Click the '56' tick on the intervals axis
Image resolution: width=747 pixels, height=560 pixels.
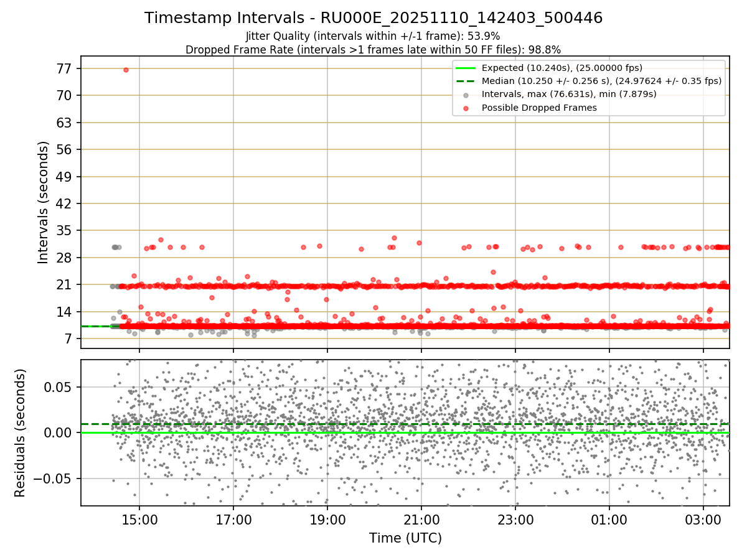(63, 149)
